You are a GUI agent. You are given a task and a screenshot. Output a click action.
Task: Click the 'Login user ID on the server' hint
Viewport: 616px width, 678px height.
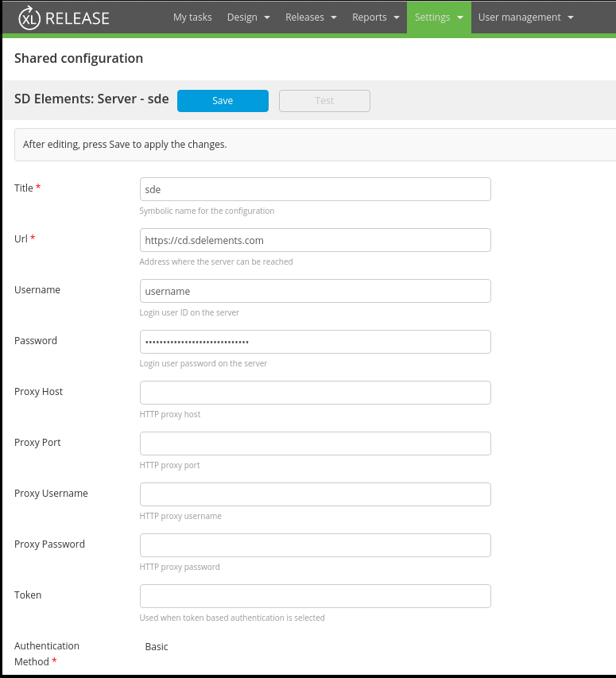coord(189,312)
